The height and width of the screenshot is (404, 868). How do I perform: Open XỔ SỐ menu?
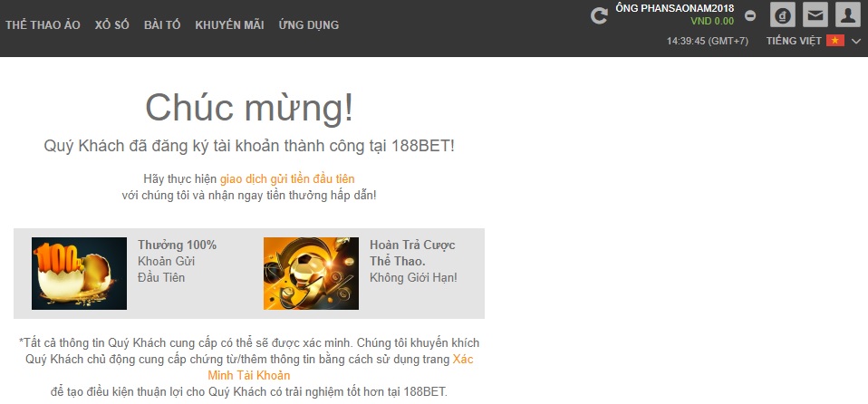point(111,24)
